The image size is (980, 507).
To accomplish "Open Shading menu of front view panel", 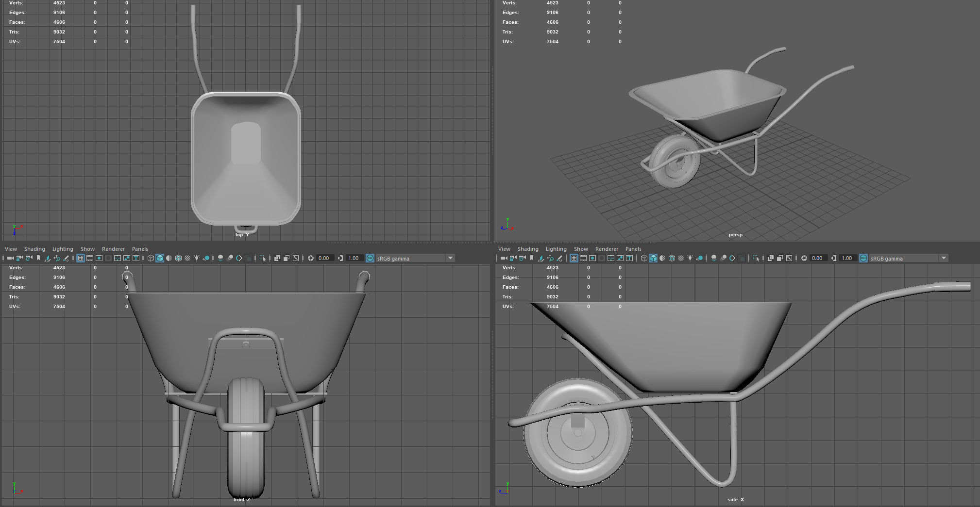I will click(x=34, y=249).
